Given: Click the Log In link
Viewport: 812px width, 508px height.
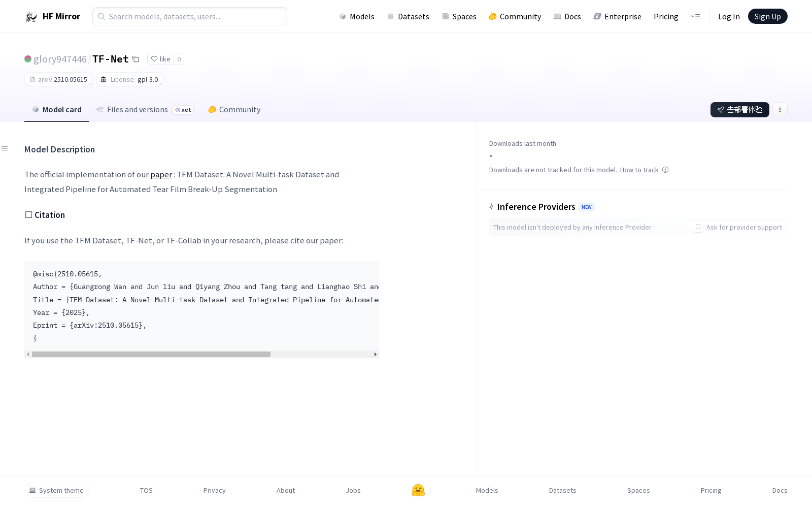Looking at the screenshot, I should point(729,16).
